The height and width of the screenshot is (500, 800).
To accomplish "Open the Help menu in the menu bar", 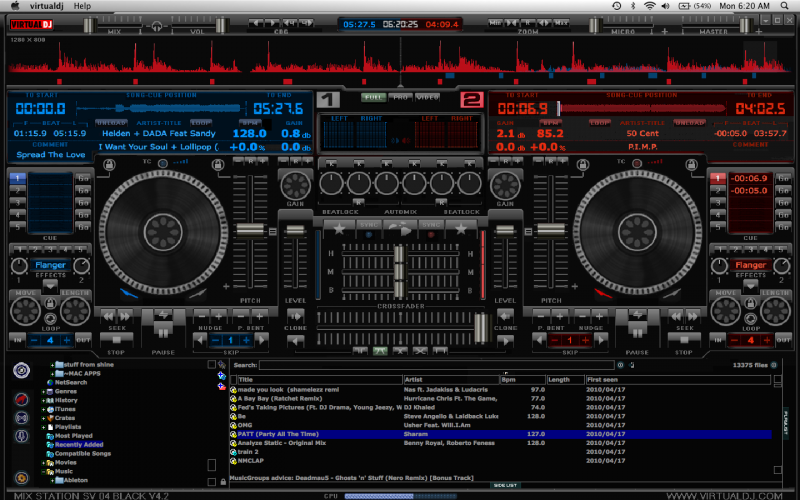I will [82, 6].
